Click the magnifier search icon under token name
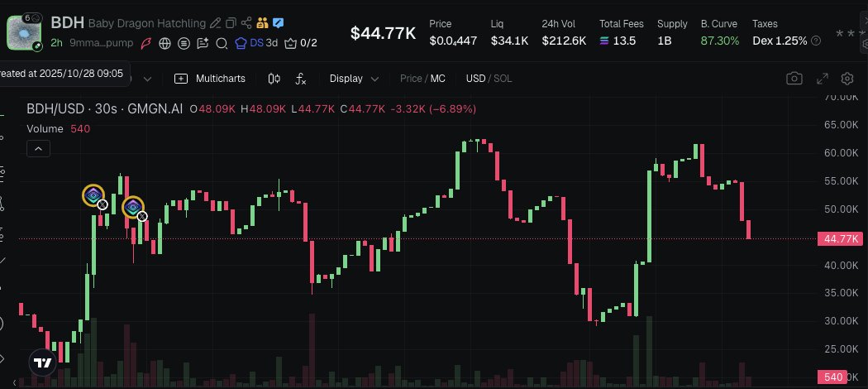 coord(222,43)
